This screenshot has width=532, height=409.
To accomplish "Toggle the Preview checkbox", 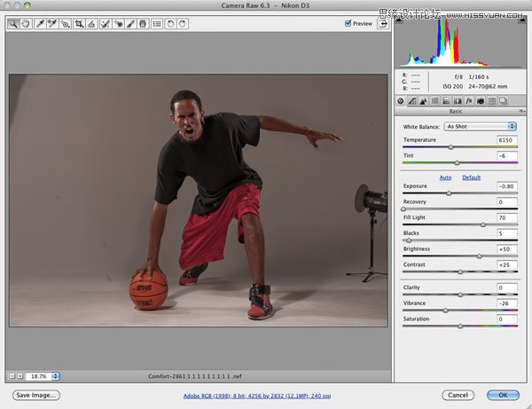I will coord(348,23).
